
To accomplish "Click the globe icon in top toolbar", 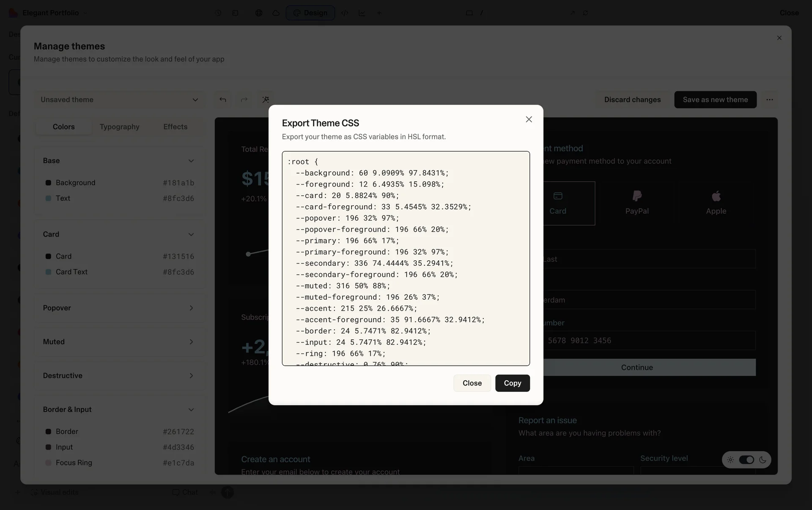I will pyautogui.click(x=259, y=13).
